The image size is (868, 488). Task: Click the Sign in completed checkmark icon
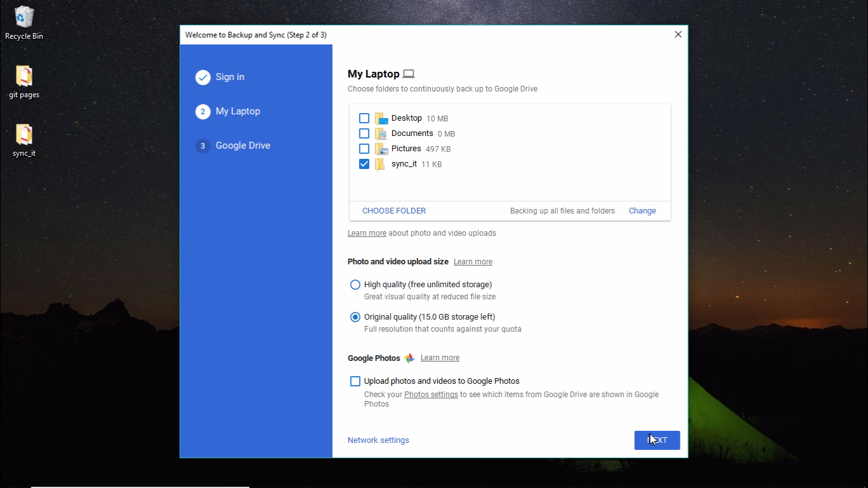[x=203, y=77]
